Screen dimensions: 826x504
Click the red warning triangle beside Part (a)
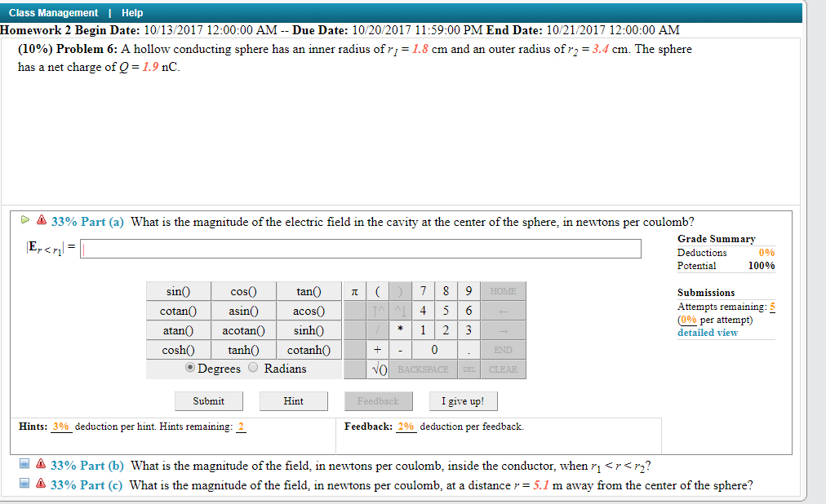[x=42, y=220]
